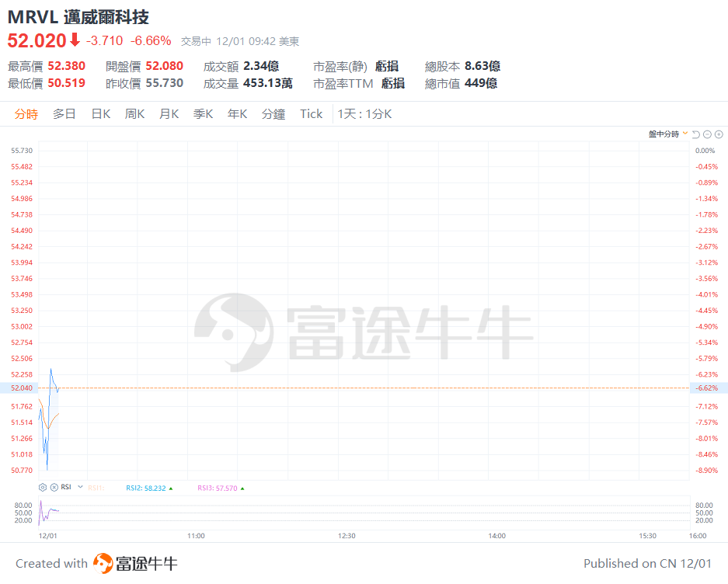Screen dimensions: 728x584
Task: Click the total shares 8.63億
Action: pyautogui.click(x=482, y=66)
